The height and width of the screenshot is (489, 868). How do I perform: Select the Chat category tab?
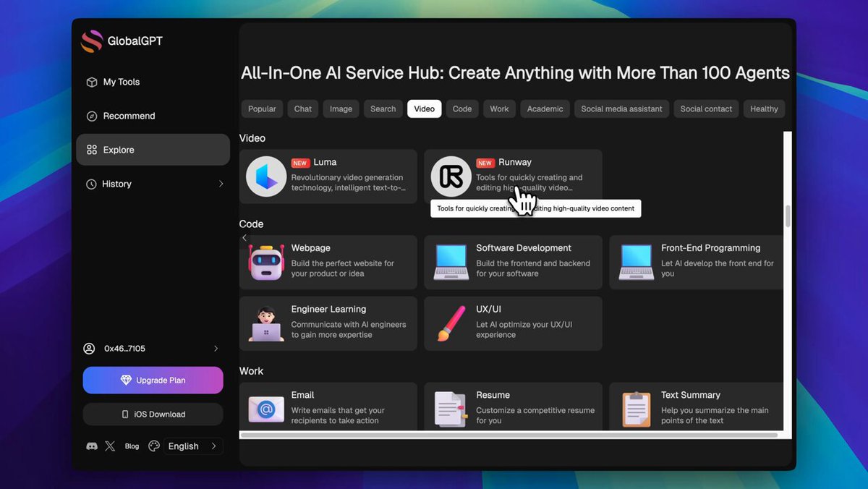(303, 109)
